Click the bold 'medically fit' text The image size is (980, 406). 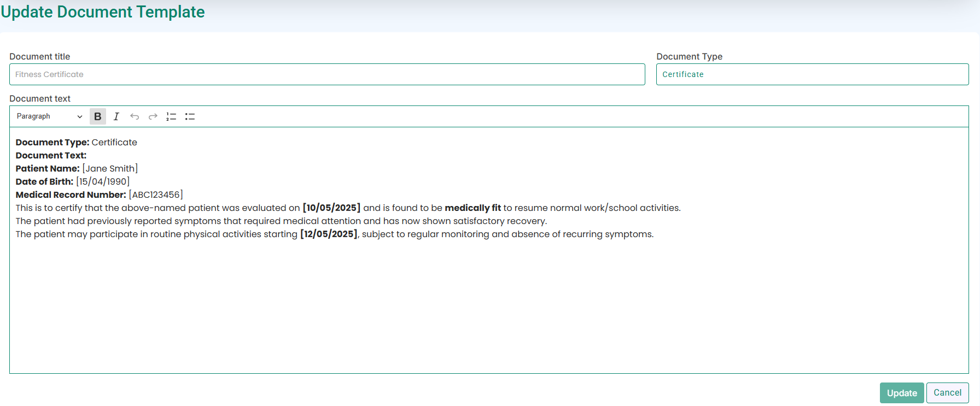click(x=472, y=208)
